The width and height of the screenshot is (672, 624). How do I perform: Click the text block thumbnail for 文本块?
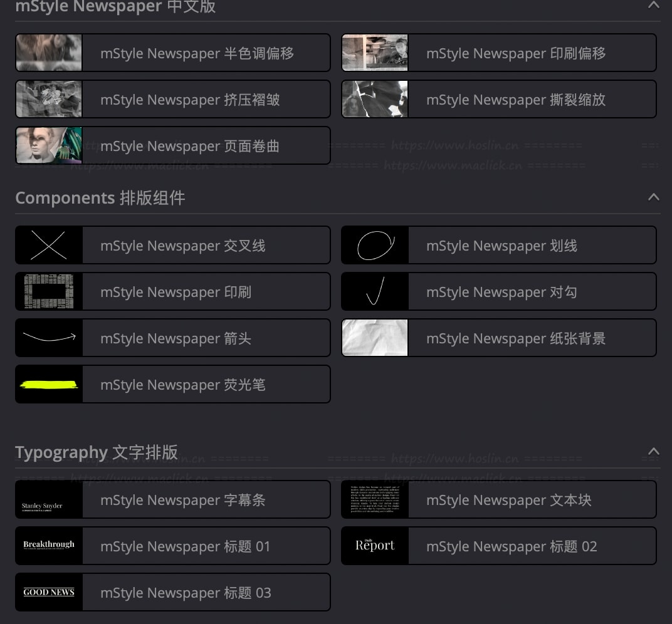coord(375,500)
